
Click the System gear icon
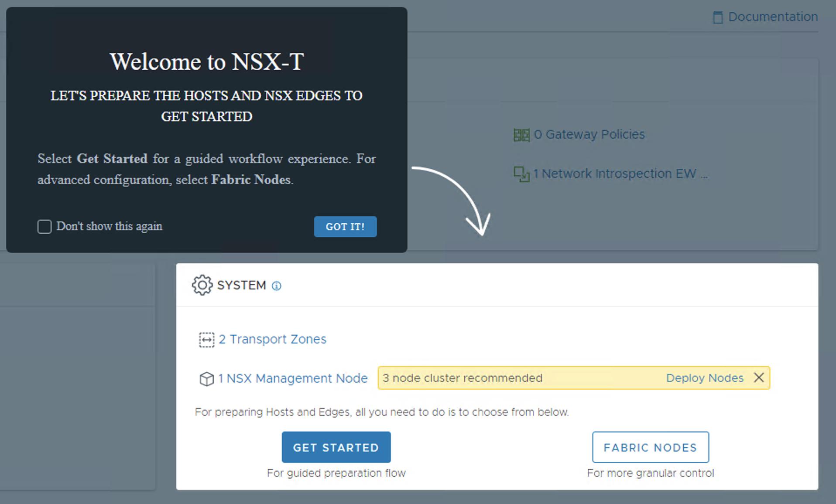tap(202, 285)
